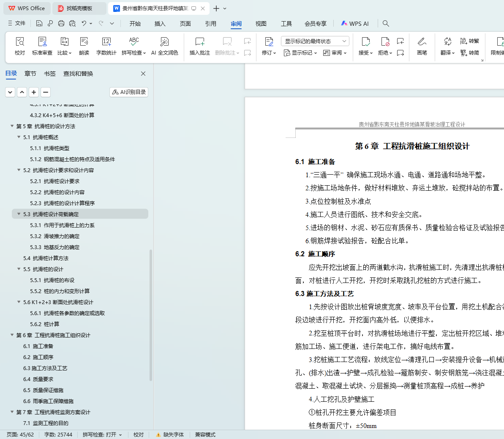Collapse the 5.3 抗滑桩设计荷载确定 node

(x=19, y=214)
